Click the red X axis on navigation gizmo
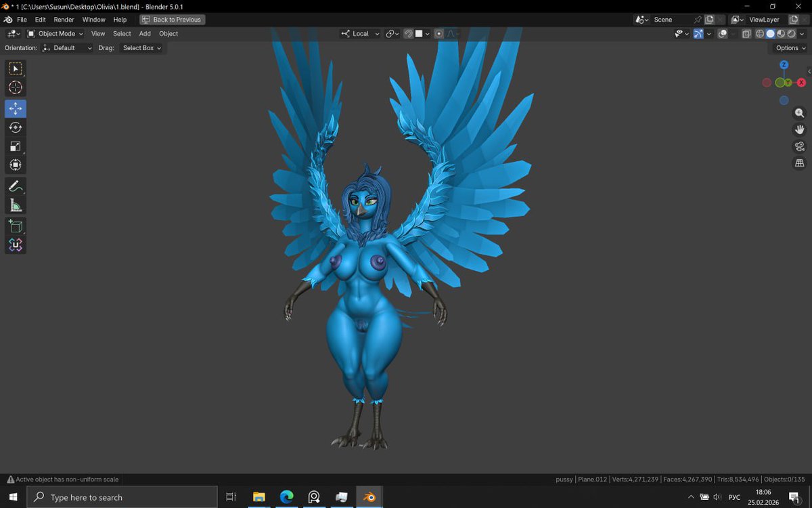This screenshot has height=508, width=812. (x=801, y=82)
